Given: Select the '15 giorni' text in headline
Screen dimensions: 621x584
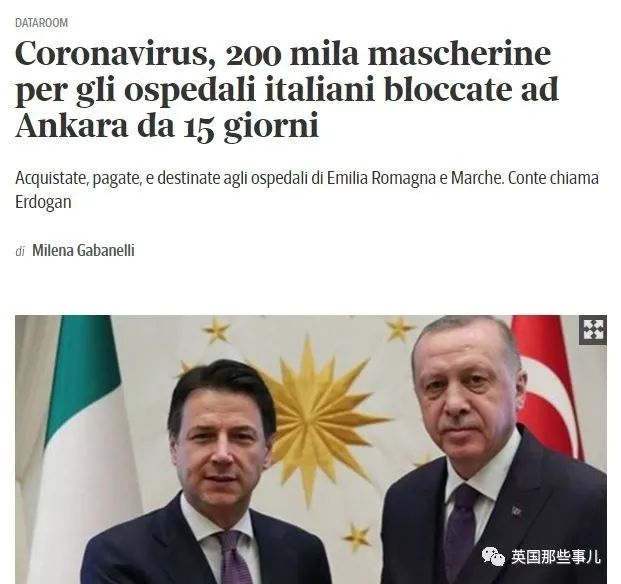Looking at the screenshot, I should coord(251,126).
